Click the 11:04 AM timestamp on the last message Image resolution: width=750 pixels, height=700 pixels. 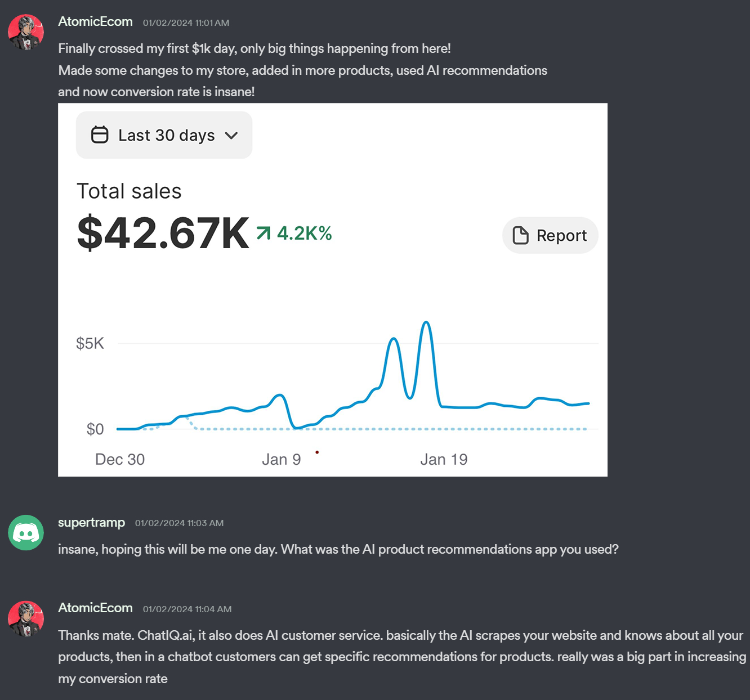(x=187, y=609)
